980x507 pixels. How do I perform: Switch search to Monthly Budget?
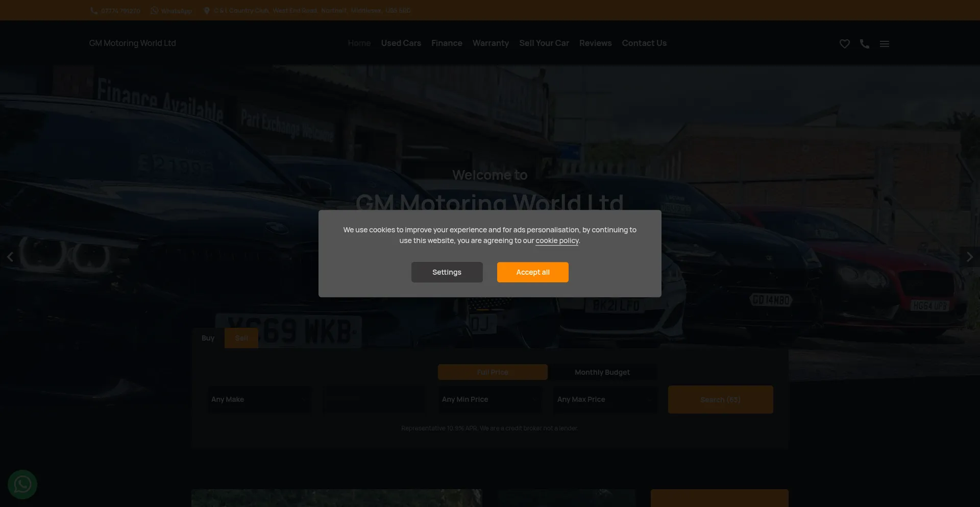[602, 372]
